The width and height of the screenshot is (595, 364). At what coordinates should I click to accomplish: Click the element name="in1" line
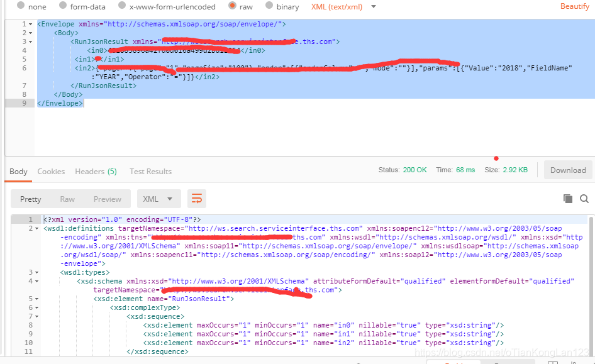click(323, 334)
